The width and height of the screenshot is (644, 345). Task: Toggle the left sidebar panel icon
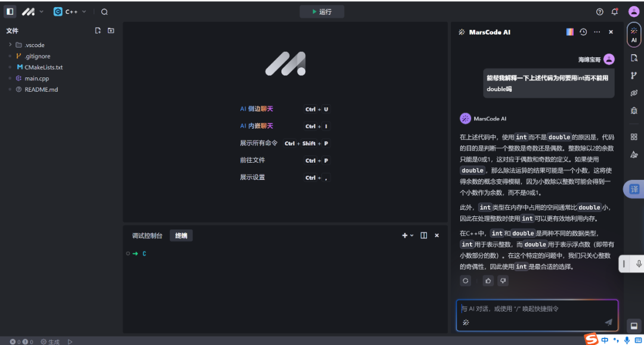click(10, 11)
